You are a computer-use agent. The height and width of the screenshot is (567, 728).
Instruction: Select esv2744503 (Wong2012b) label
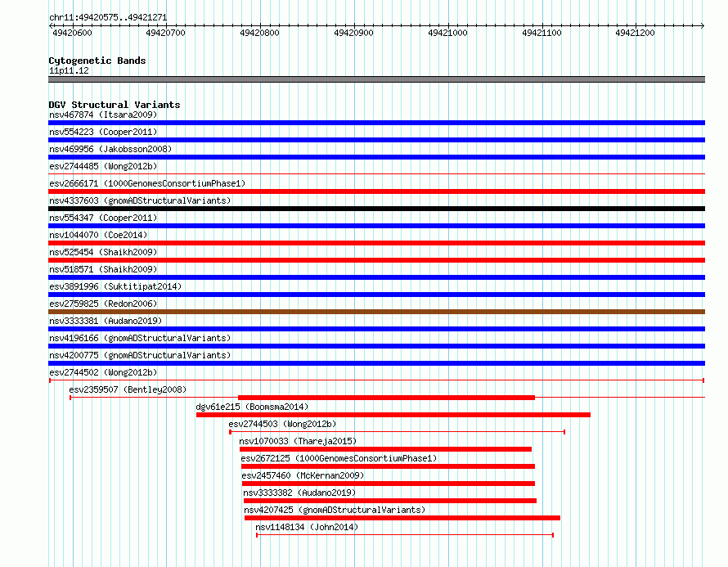coord(282,424)
